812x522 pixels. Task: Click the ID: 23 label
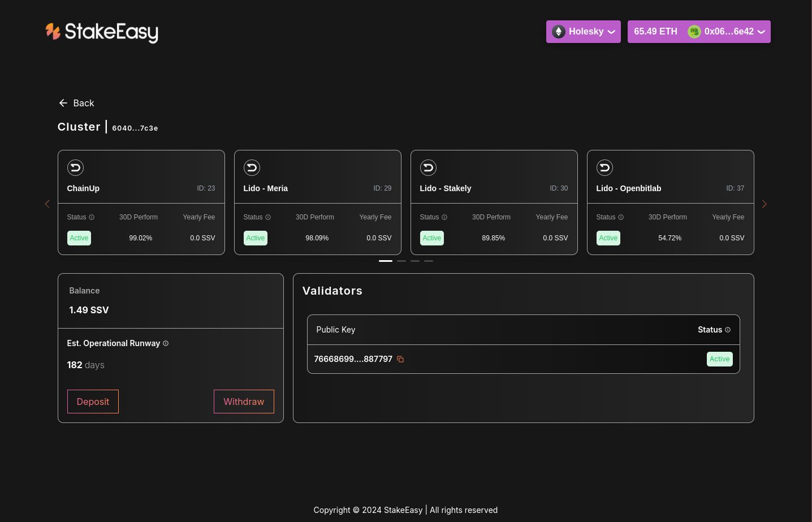point(206,188)
